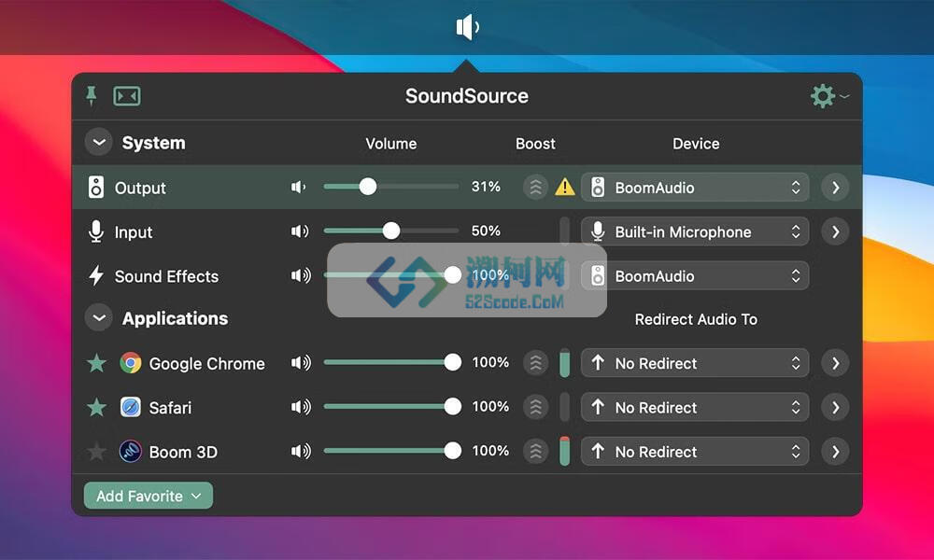Click the Input level meter bar
This screenshot has height=560, width=934.
pyautogui.click(x=564, y=231)
